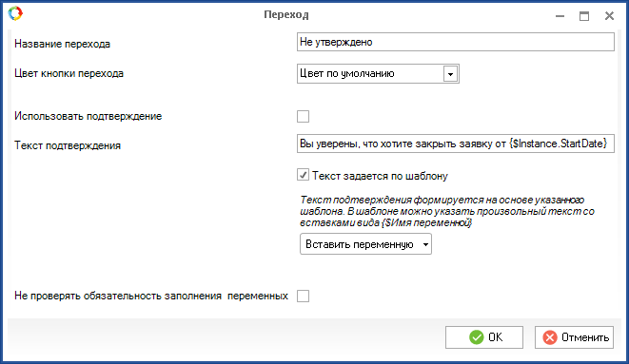Click the Текст подтверждения label
The image size is (629, 364).
pyautogui.click(x=68, y=145)
